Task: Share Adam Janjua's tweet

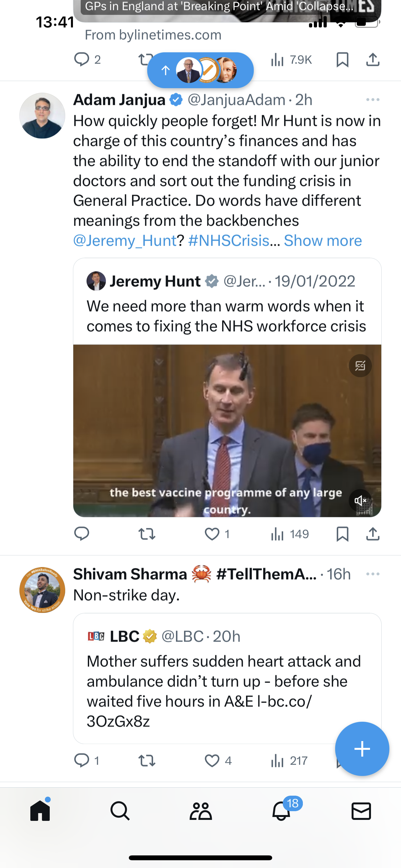Action: coord(373,534)
